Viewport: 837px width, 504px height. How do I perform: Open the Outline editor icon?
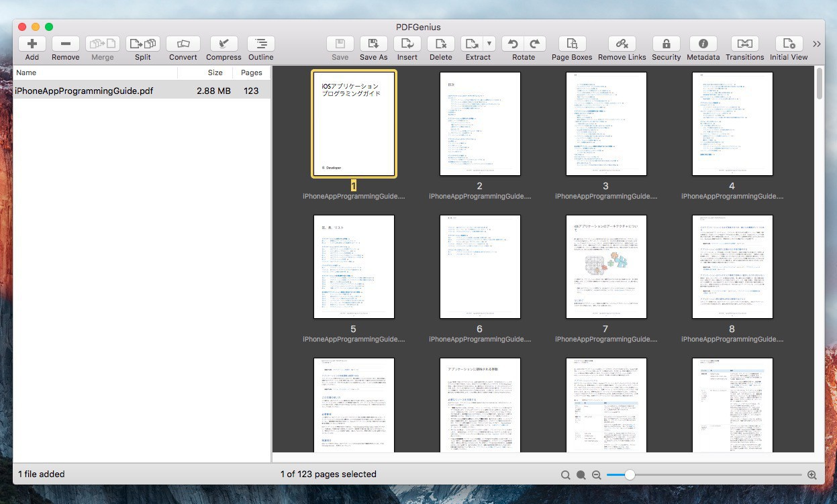coord(260,44)
